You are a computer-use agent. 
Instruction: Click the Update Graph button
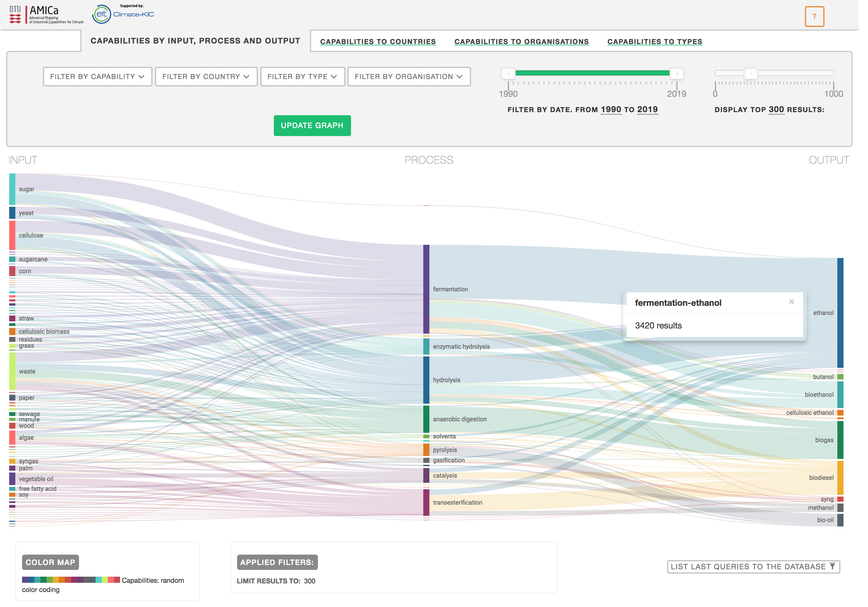click(x=315, y=127)
